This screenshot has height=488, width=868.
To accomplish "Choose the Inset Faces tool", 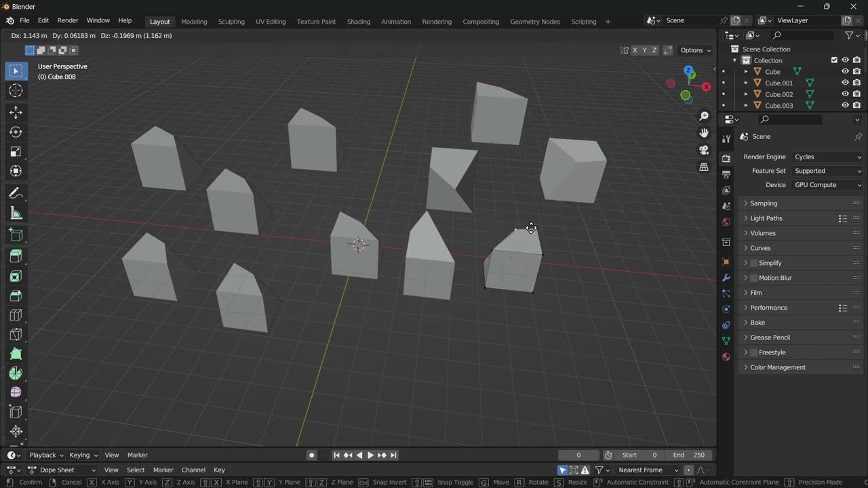I will [16, 276].
